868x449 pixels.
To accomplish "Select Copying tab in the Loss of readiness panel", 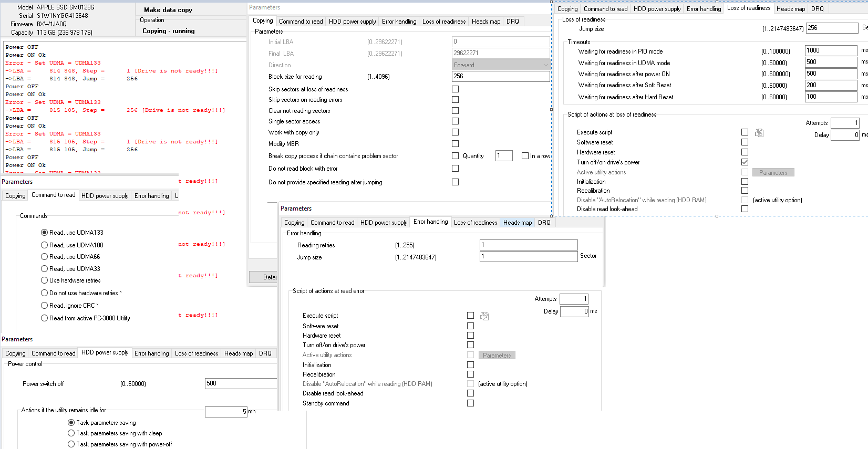I will pos(567,9).
